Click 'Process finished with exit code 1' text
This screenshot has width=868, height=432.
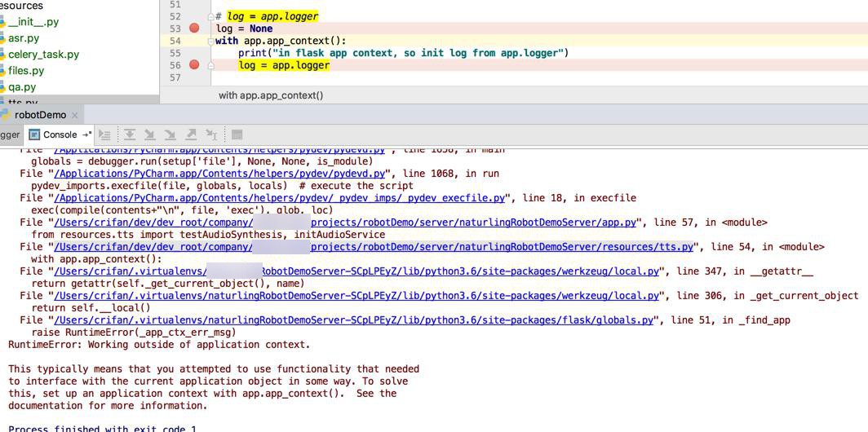tap(103, 428)
